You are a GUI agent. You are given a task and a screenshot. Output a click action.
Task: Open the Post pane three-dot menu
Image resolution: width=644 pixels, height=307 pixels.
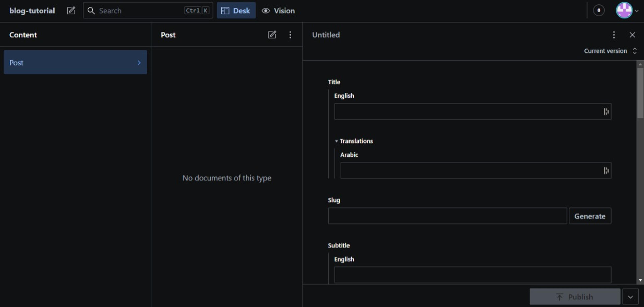coord(290,35)
